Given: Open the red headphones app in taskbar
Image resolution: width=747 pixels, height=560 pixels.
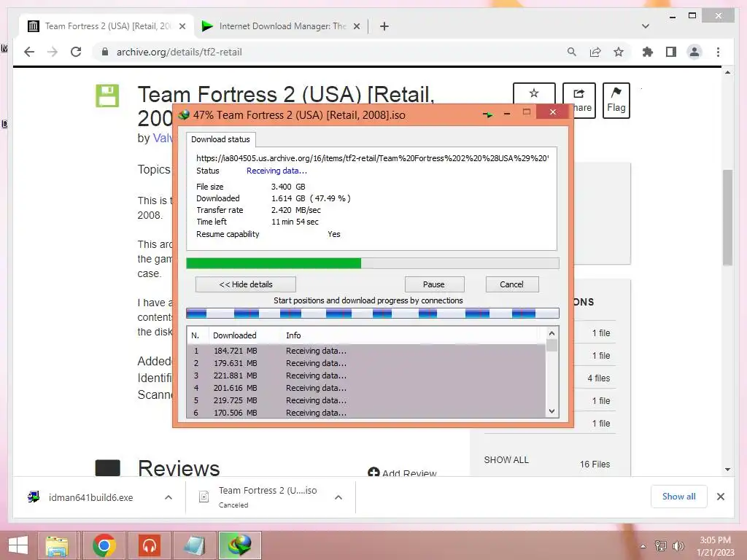Looking at the screenshot, I should coord(149,545).
